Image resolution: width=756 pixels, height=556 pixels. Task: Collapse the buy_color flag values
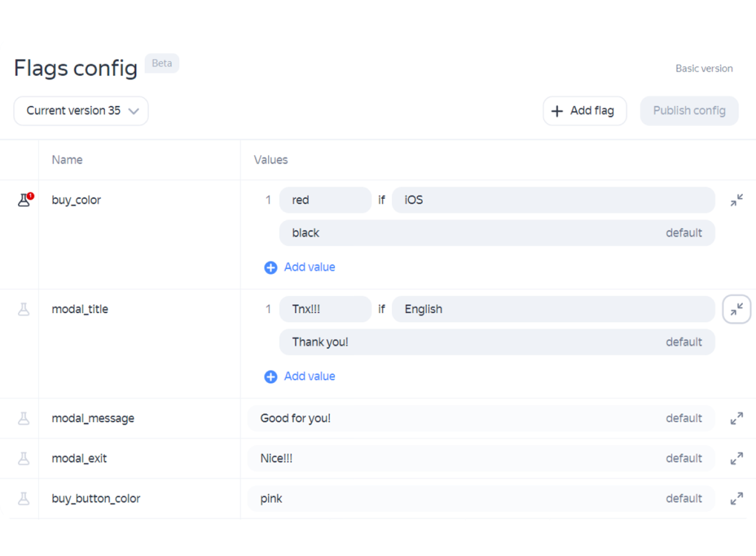(x=736, y=200)
